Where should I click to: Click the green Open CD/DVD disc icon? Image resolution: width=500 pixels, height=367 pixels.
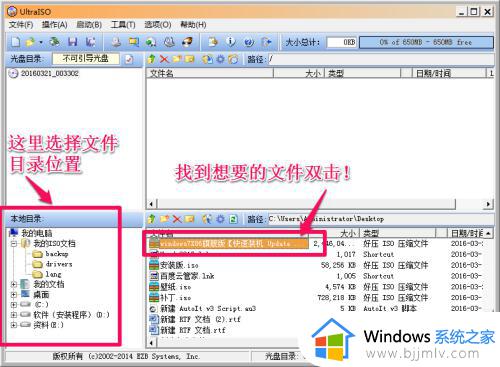[x=55, y=42]
